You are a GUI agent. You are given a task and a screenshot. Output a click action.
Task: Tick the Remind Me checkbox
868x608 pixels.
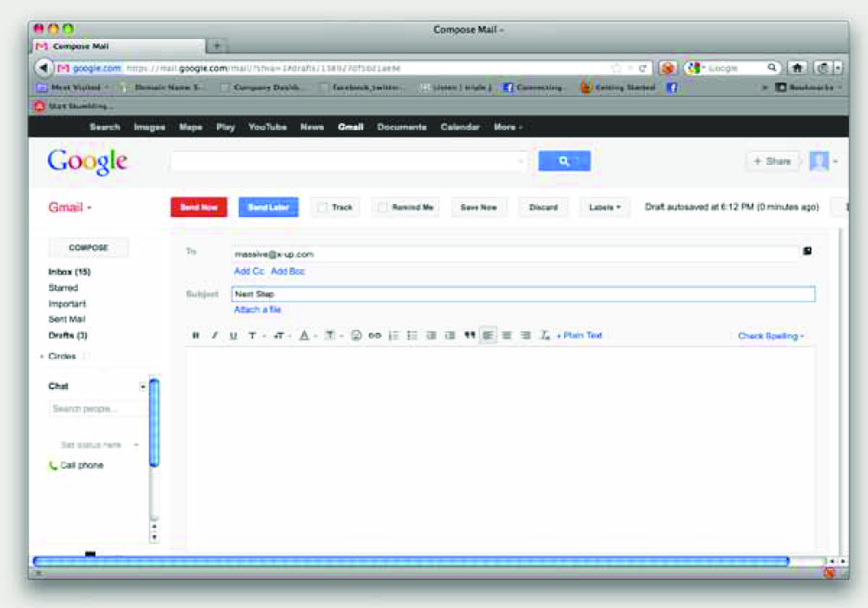pyautogui.click(x=382, y=207)
